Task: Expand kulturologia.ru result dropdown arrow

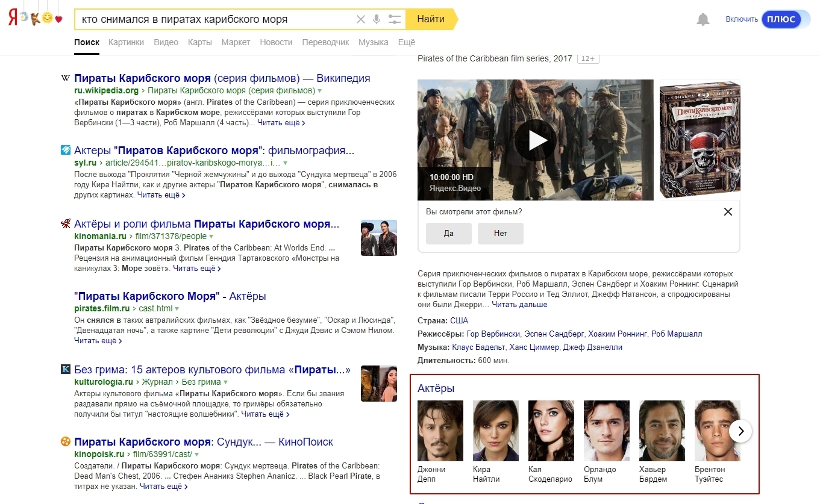Action: pos(226,382)
